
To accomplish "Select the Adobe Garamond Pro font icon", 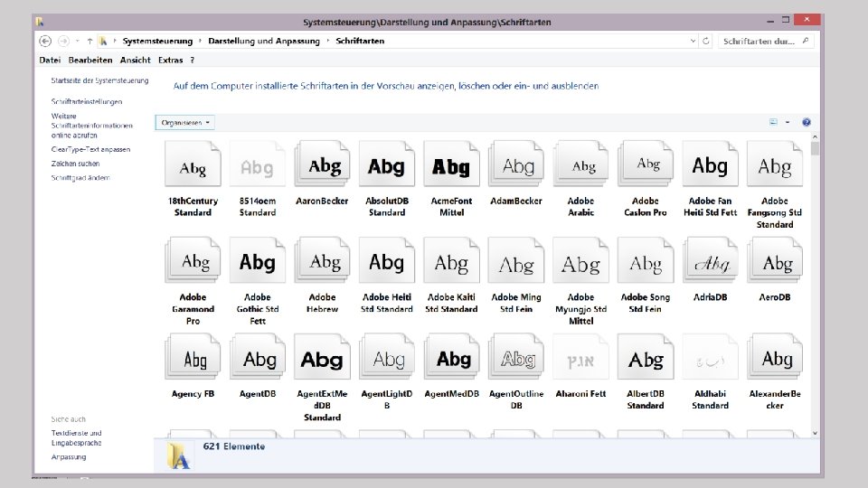I will tap(193, 260).
